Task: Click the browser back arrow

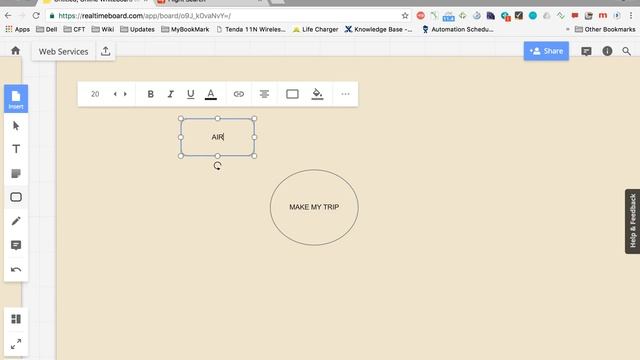Action: (x=8, y=16)
